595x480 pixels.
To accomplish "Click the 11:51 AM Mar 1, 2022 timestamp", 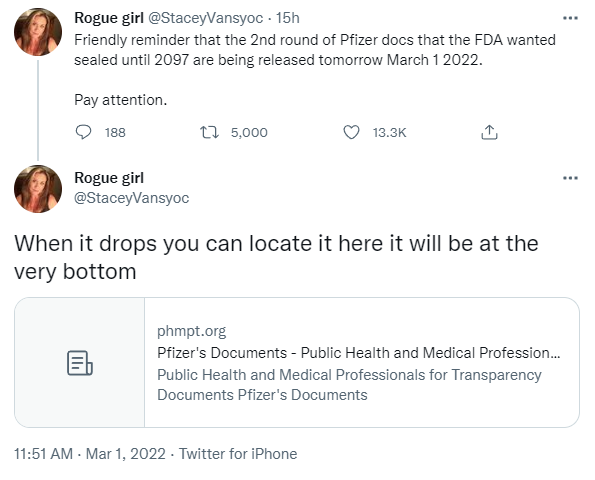I will [90, 454].
